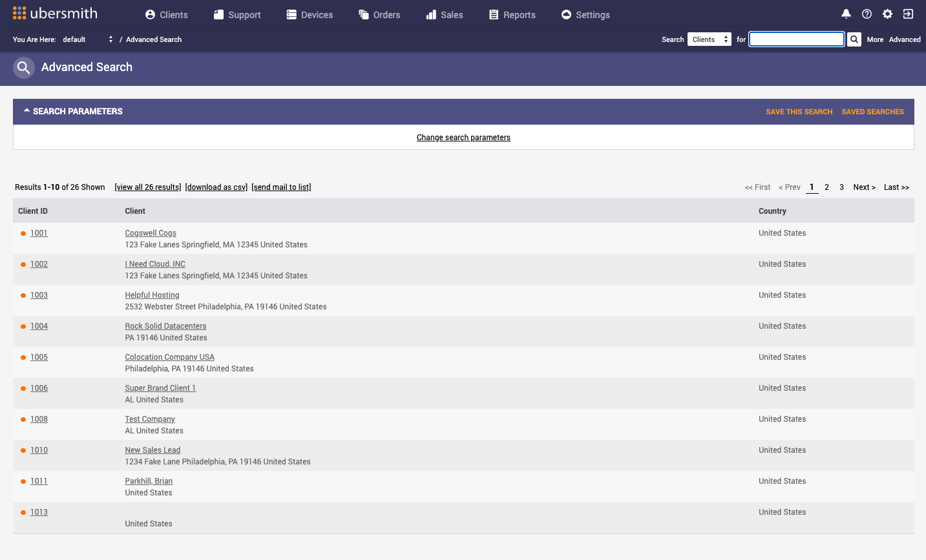Viewport: 926px width, 560px height.
Task: Click the settings gear icon in the top right
Action: pyautogui.click(x=887, y=14)
